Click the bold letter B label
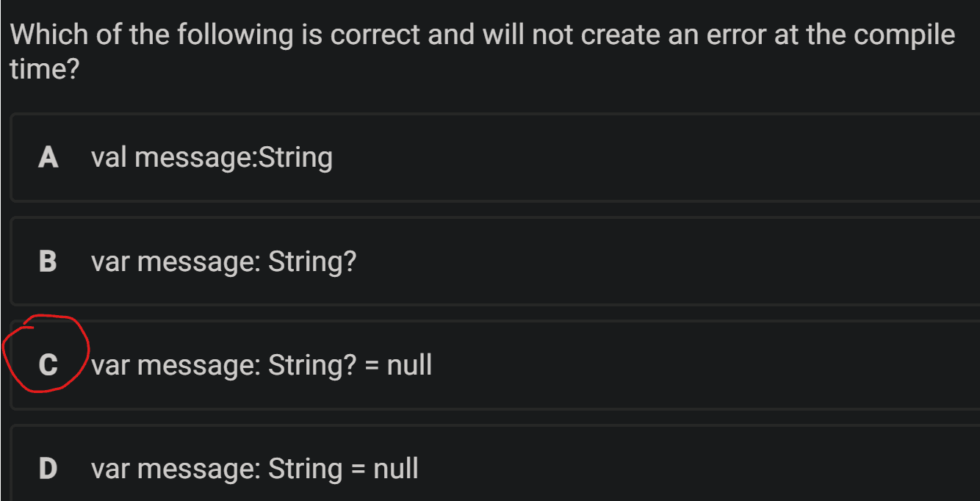 click(x=48, y=261)
